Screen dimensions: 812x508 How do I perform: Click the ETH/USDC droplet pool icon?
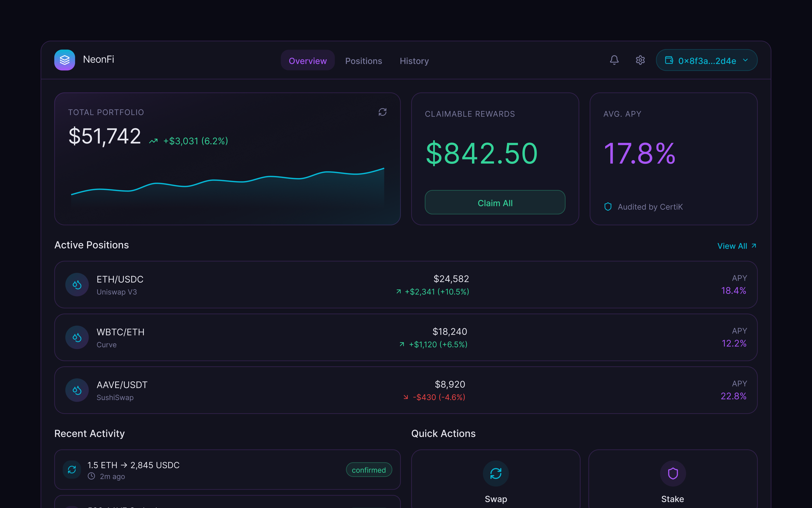point(77,284)
